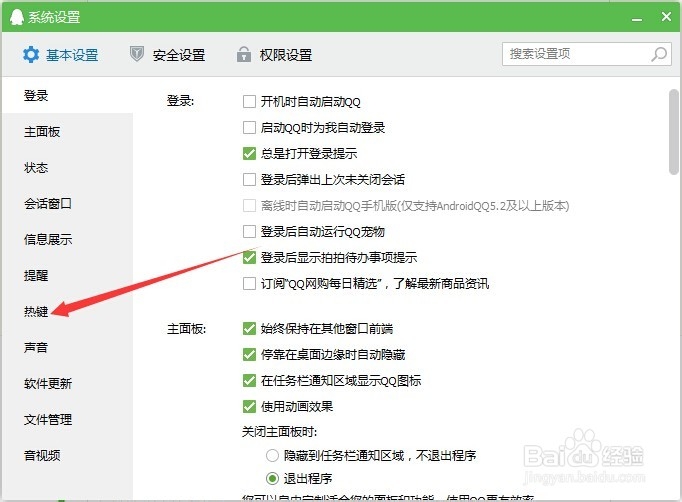This screenshot has width=682, height=502.
Task: Click the vertical scrollbar thumb
Action: (673, 132)
